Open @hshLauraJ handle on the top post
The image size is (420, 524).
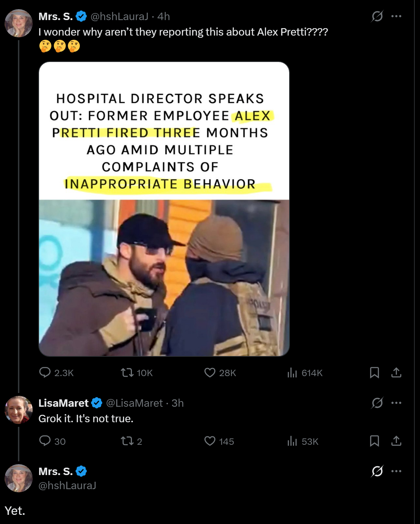click(120, 16)
